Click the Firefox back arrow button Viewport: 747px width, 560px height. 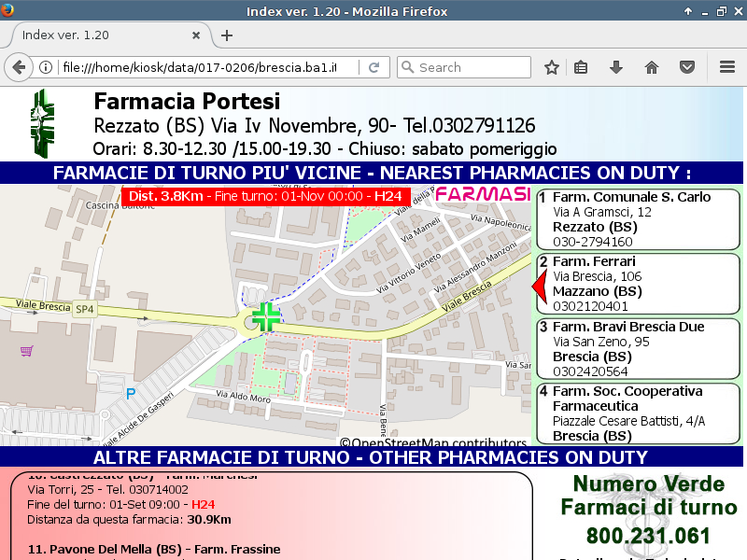[19, 67]
